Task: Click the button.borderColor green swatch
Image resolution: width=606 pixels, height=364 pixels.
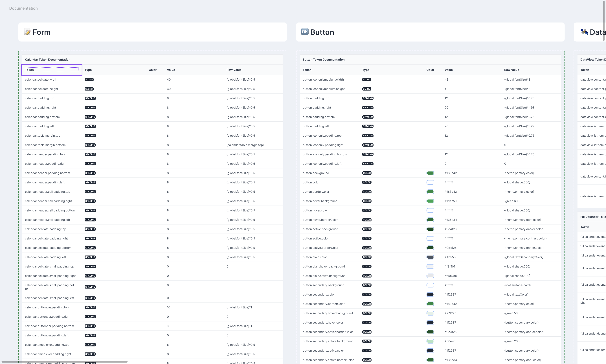Action: pos(430,192)
